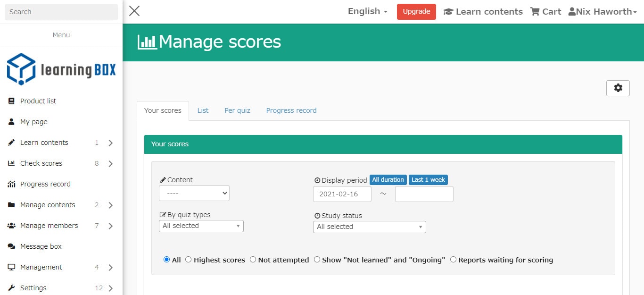
Task: Choose Reports waiting for scoring option
Action: pyautogui.click(x=454, y=260)
